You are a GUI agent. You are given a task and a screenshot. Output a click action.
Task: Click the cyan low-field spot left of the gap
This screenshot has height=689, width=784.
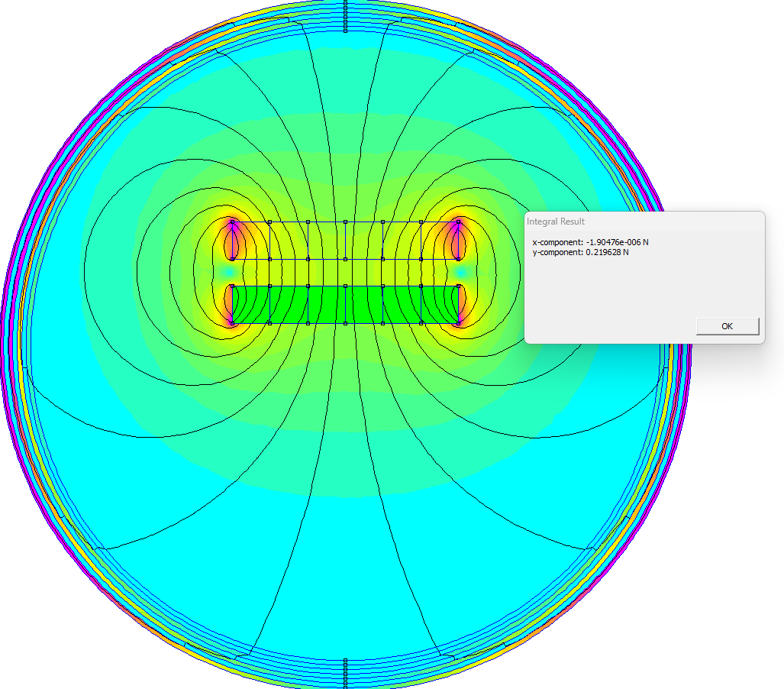pyautogui.click(x=227, y=272)
